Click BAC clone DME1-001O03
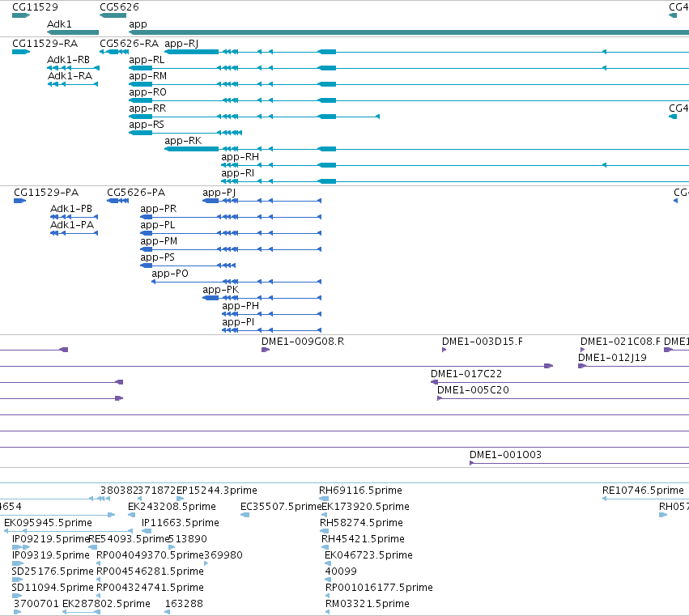 click(x=579, y=463)
